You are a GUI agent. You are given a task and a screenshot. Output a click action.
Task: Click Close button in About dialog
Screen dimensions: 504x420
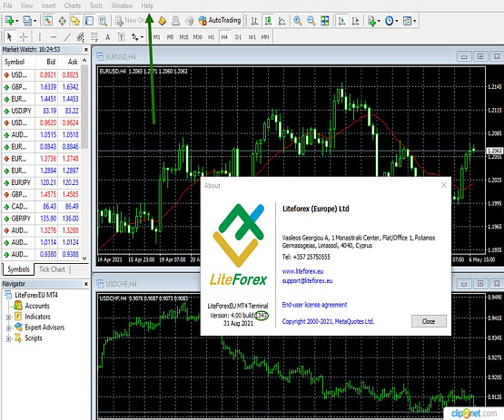coord(429,321)
